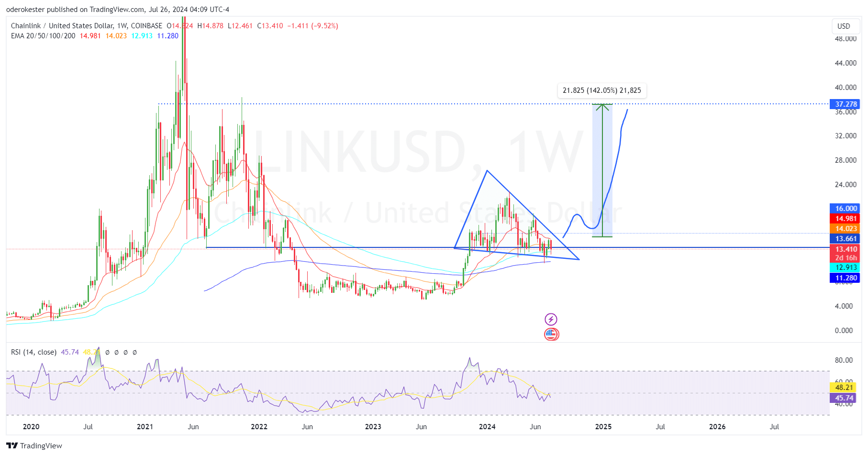Click the TradingView logo at the bottom

coord(34,445)
